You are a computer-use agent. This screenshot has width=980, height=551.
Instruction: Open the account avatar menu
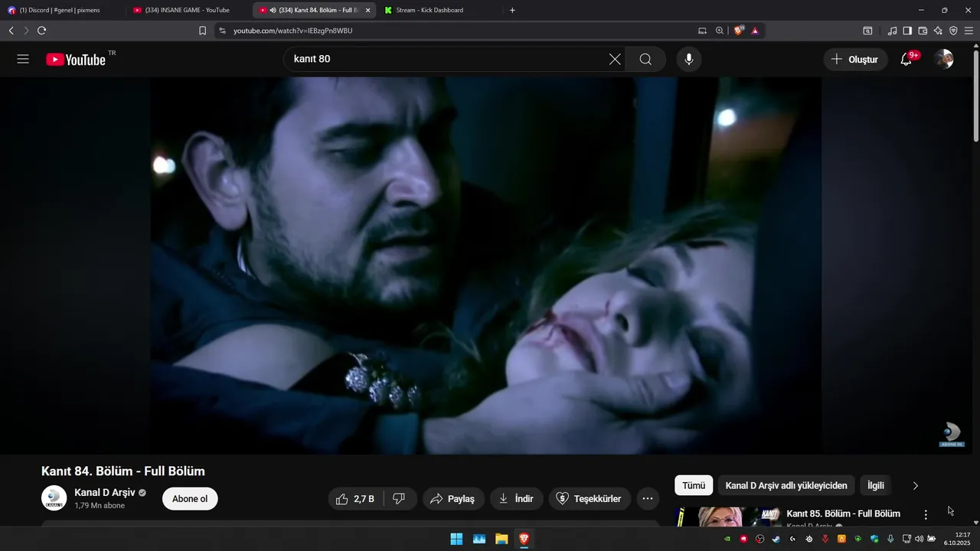point(944,59)
